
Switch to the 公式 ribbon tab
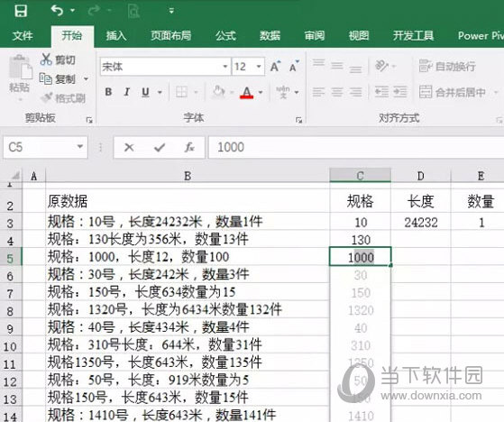pos(225,35)
